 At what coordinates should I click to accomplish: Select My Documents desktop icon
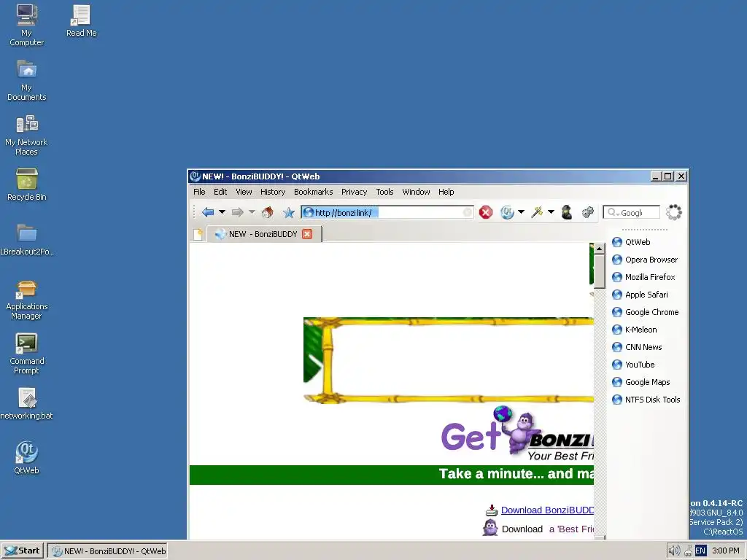tap(27, 79)
